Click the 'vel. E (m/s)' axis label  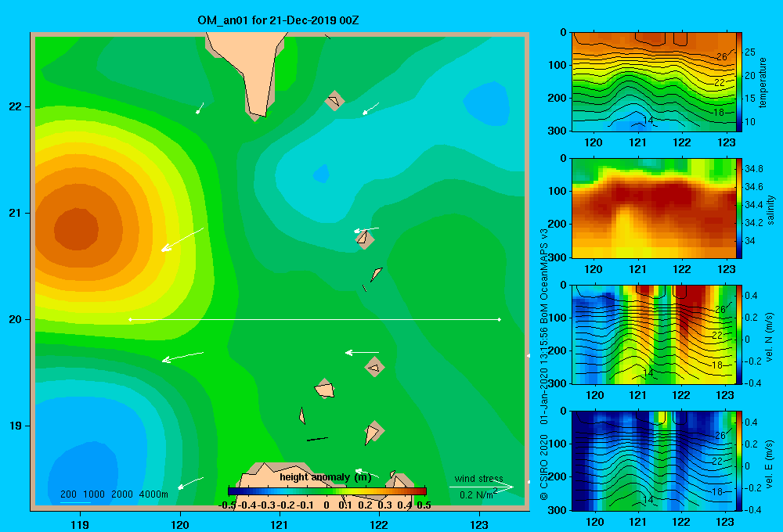click(769, 462)
